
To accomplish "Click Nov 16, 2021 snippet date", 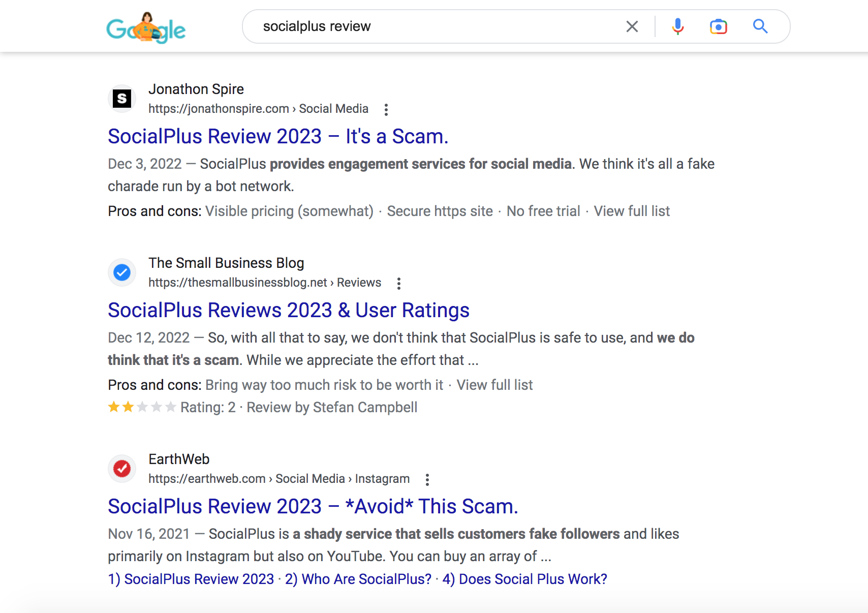I will [149, 534].
